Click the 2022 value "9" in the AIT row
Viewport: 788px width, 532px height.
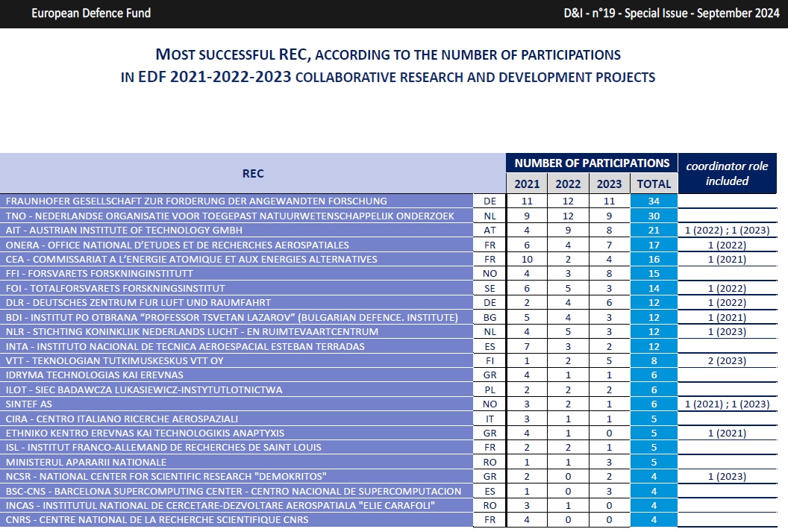[568, 230]
